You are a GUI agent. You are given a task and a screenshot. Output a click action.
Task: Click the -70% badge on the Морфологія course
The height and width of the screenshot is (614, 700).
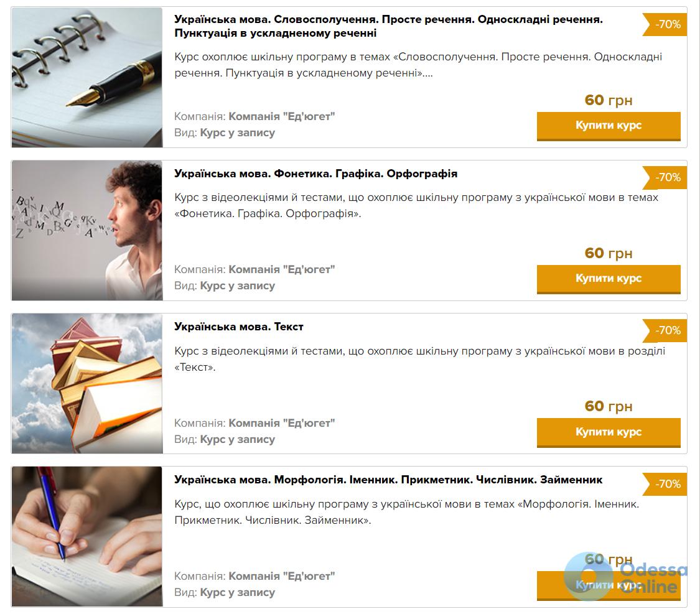665,484
